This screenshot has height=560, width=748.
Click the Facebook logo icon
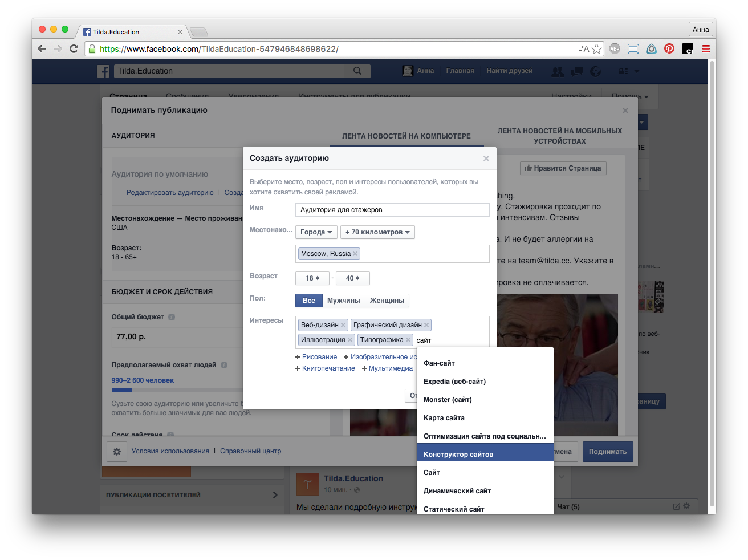pos(103,71)
